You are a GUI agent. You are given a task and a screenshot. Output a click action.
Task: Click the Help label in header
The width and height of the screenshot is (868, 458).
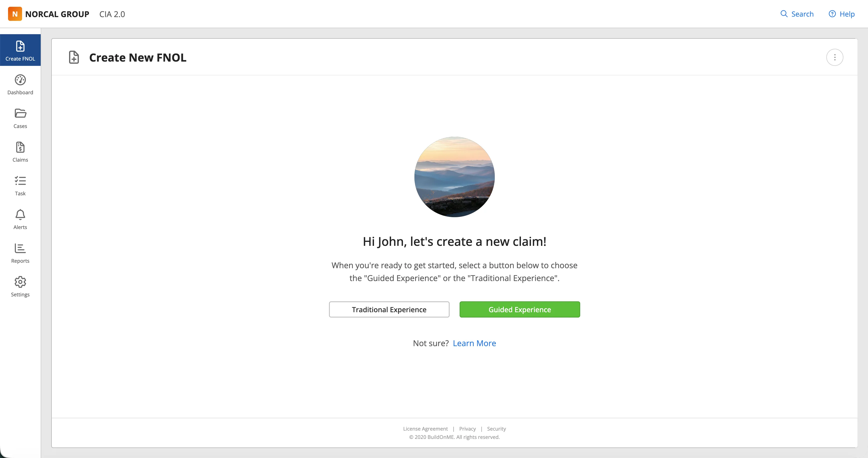[847, 14]
